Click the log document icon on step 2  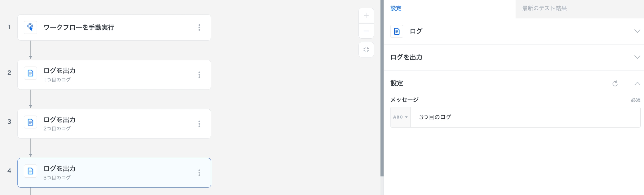(x=30, y=73)
